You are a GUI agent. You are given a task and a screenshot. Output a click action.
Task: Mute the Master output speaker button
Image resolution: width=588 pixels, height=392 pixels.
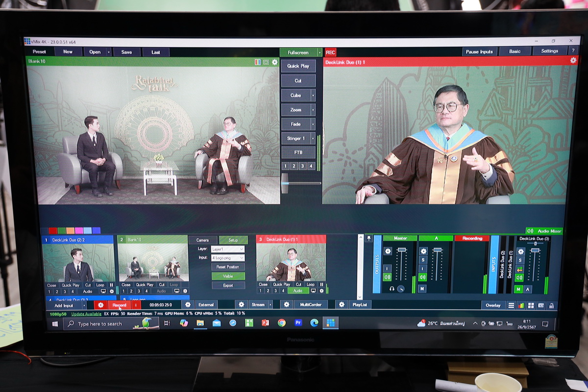point(388,277)
